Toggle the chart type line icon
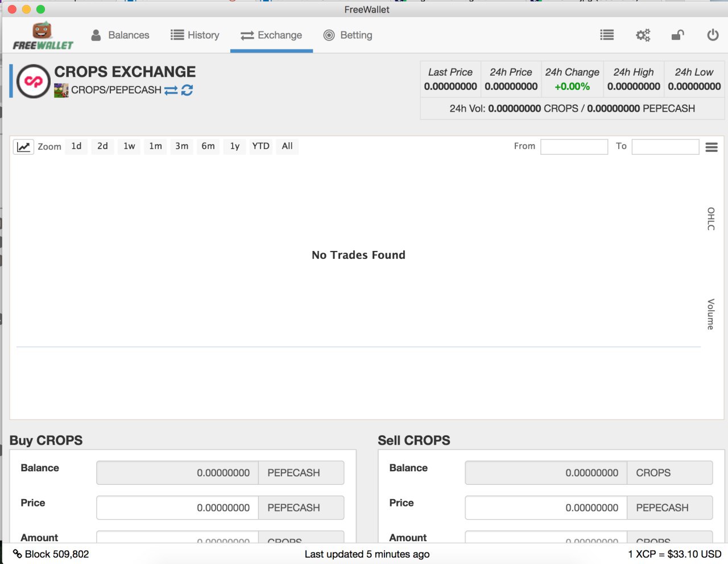The height and width of the screenshot is (564, 728). pyautogui.click(x=23, y=147)
